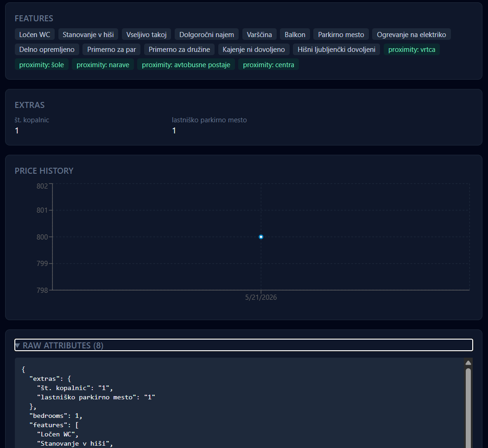Image resolution: width=488 pixels, height=448 pixels.
Task: Click the 'Hišni ljubljenčki dovoljeni' tag
Action: (336, 49)
